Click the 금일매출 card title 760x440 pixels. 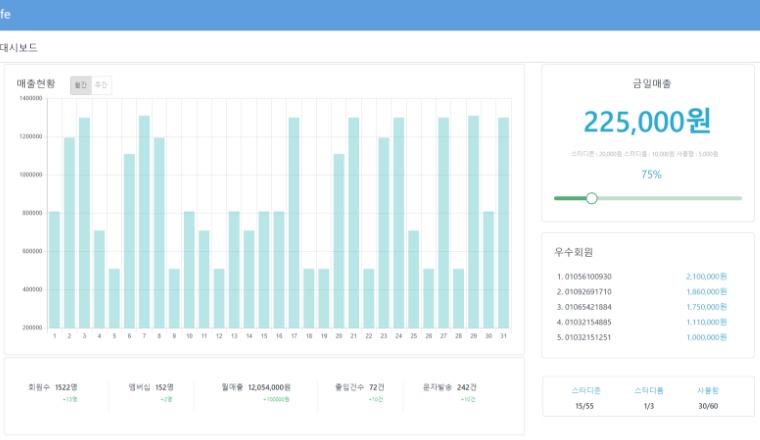(651, 83)
